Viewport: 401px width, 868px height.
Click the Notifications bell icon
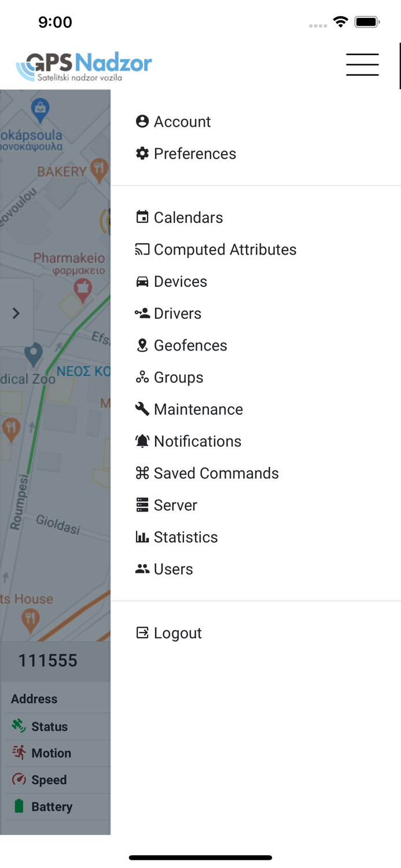(142, 441)
